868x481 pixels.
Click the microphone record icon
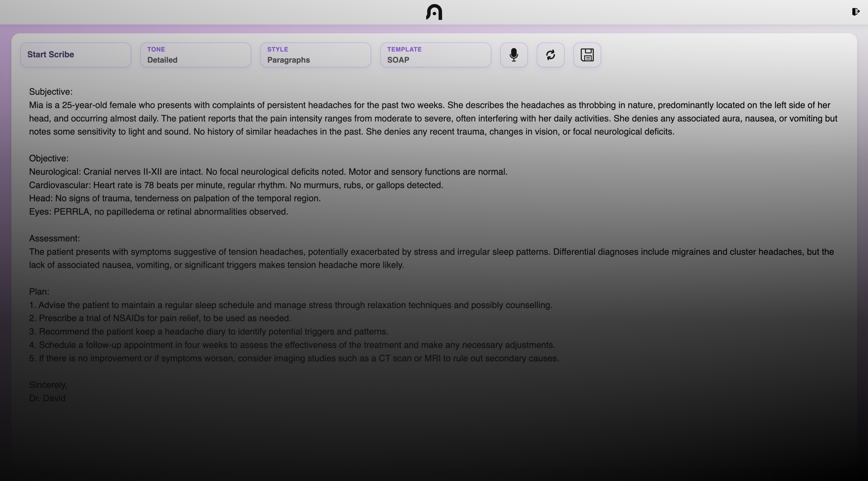(514, 55)
